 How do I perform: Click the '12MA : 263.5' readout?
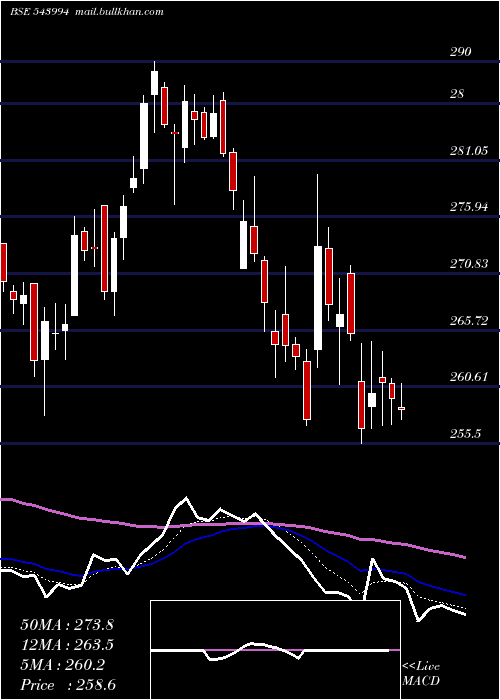[x=67, y=645]
